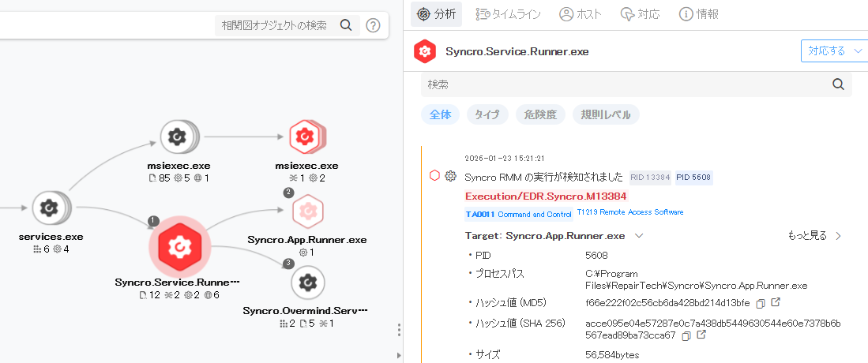
Task: Open the 対応する dropdown
Action: pyautogui.click(x=834, y=51)
